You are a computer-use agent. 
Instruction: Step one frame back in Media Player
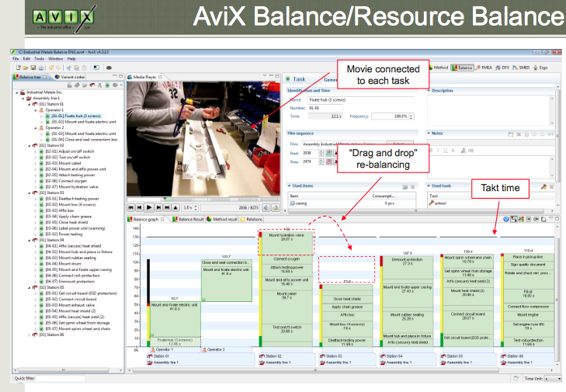coord(139,207)
